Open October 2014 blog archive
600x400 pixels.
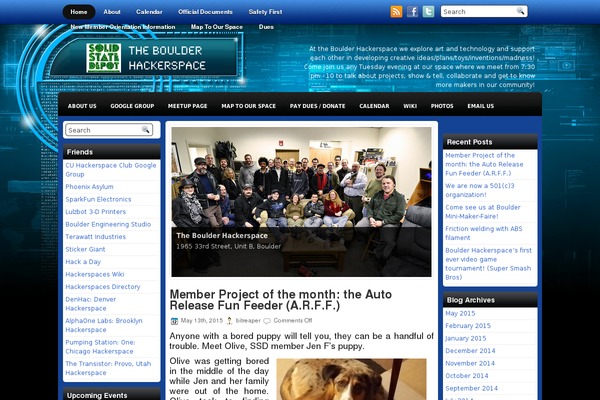click(466, 376)
